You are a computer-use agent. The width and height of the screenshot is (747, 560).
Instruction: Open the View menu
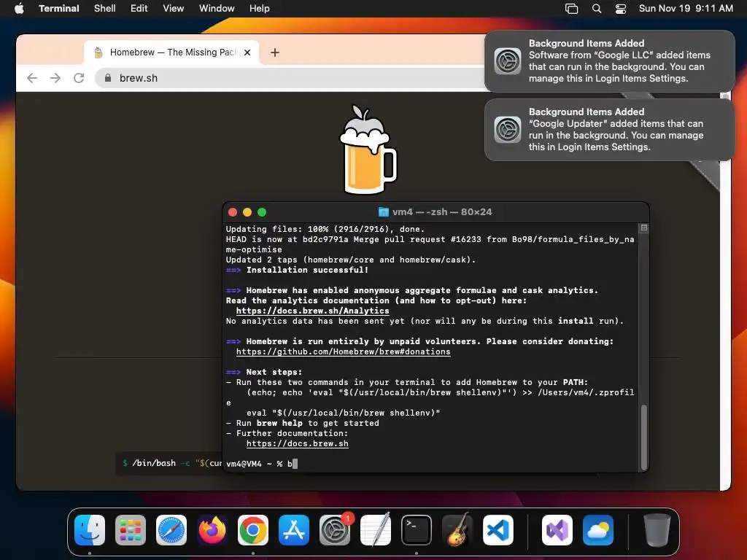point(174,8)
